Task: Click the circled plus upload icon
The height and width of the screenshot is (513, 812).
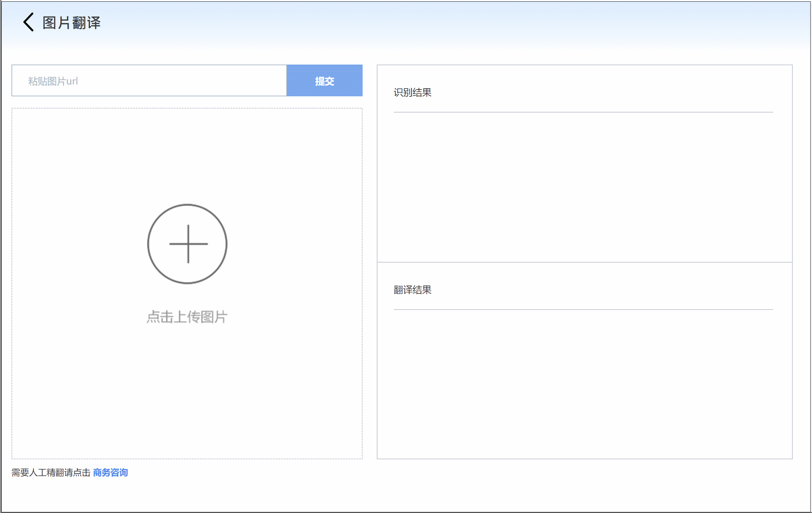Action: (x=187, y=244)
